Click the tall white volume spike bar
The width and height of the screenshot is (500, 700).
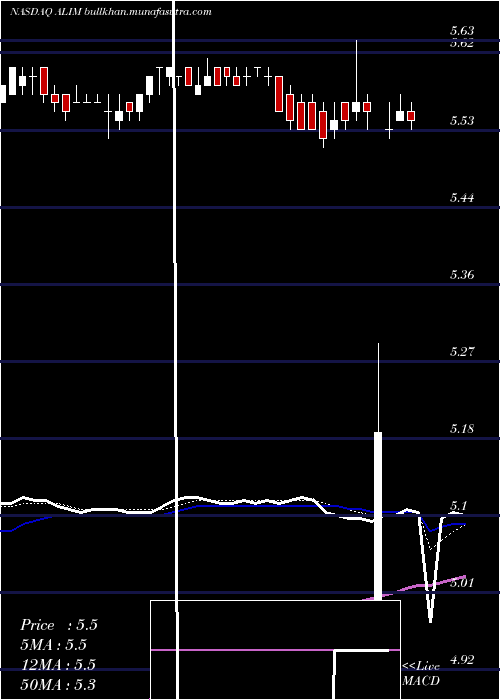tap(378, 516)
